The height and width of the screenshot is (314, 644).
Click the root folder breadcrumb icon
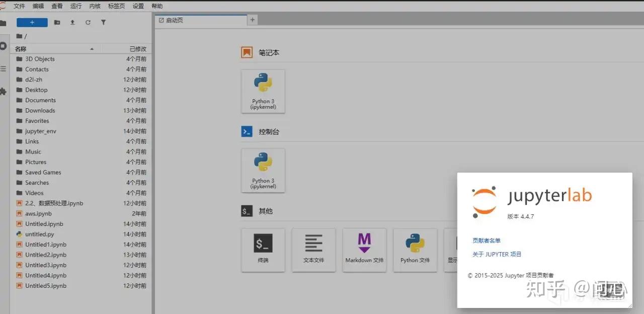coord(20,36)
